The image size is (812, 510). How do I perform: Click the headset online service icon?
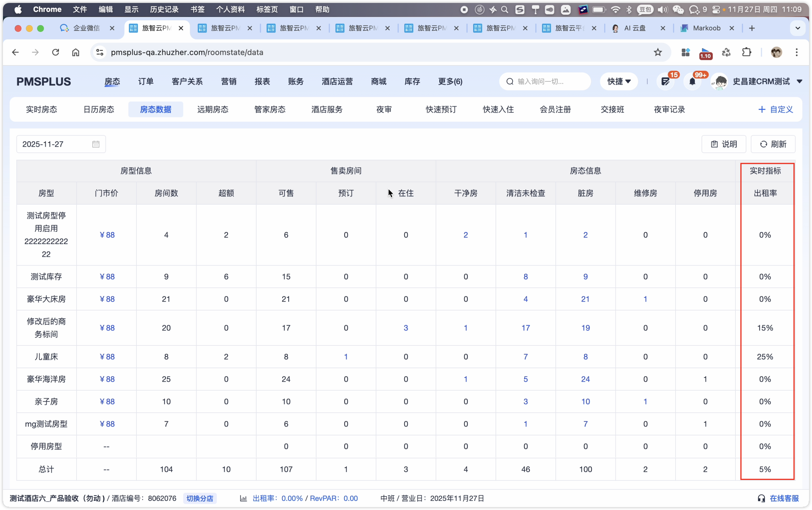(761, 498)
